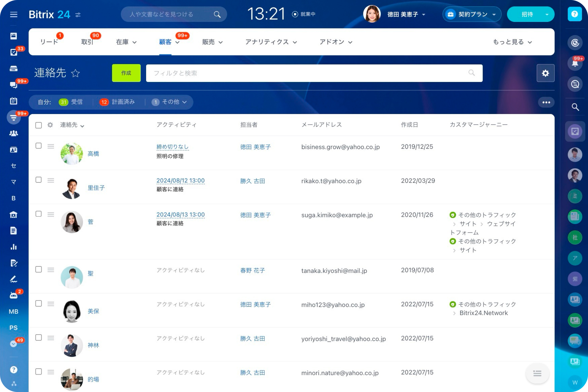
Task: Switch to the 取引 tab
Action: pyautogui.click(x=87, y=42)
